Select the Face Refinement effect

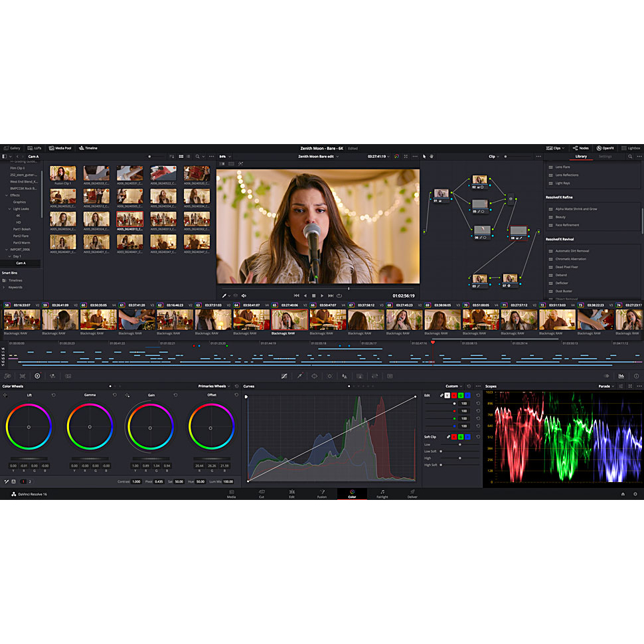click(567, 225)
